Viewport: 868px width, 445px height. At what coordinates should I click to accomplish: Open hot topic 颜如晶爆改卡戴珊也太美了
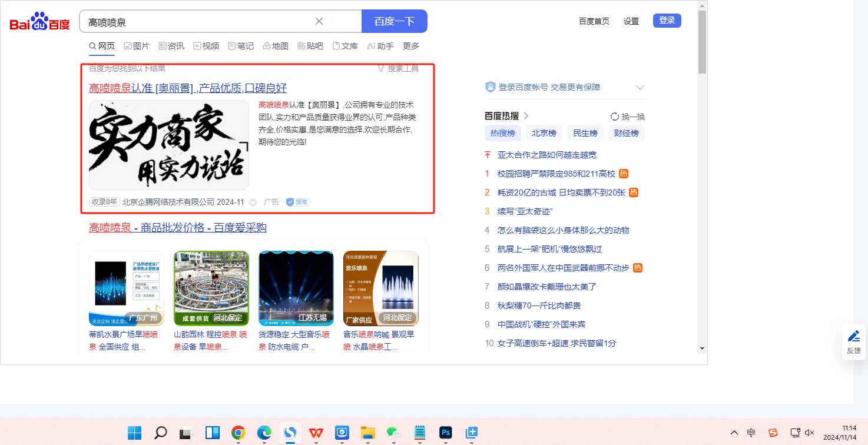click(x=547, y=287)
